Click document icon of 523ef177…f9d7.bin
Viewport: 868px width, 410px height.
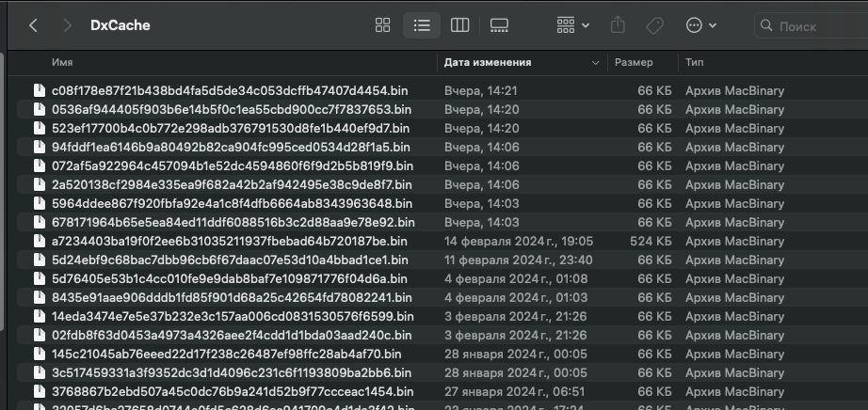39,129
